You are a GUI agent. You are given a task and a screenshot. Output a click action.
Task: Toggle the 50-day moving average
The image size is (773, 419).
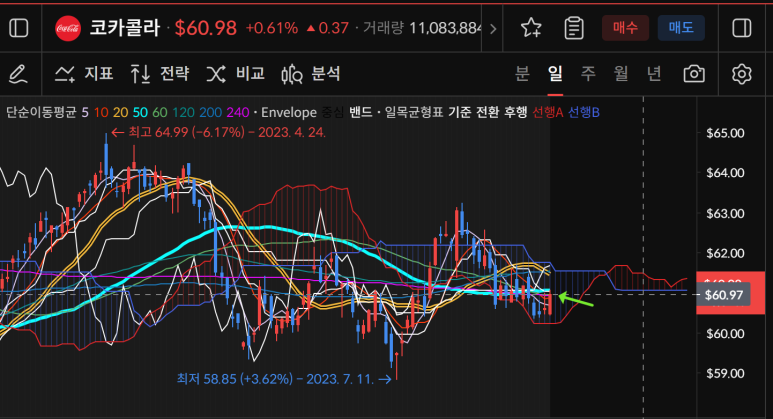pyautogui.click(x=140, y=112)
